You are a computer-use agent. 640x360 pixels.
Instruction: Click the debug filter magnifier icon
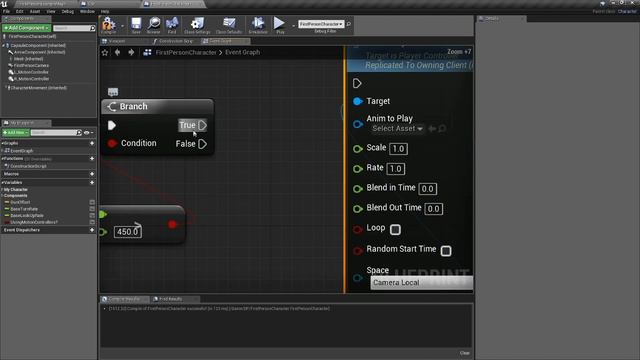(x=349, y=24)
